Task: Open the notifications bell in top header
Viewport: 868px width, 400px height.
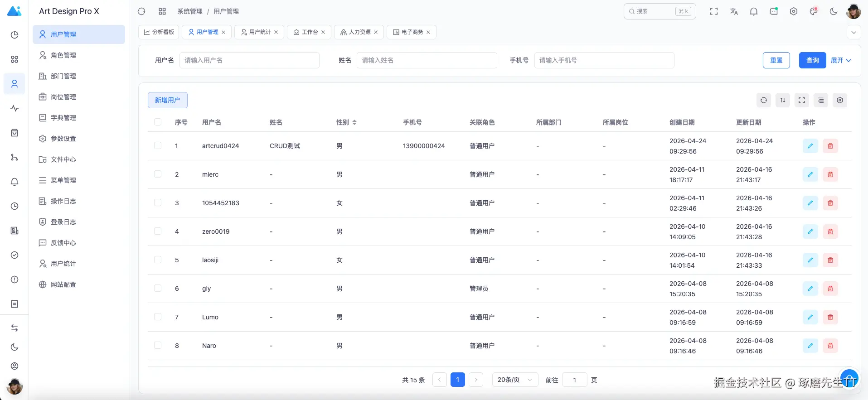Action: pos(754,11)
